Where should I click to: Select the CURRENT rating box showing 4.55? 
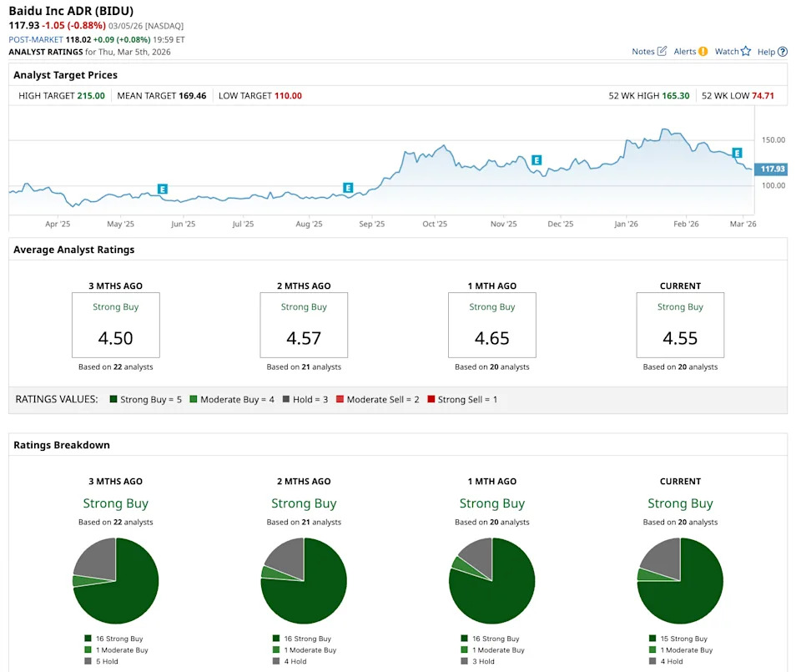click(680, 326)
